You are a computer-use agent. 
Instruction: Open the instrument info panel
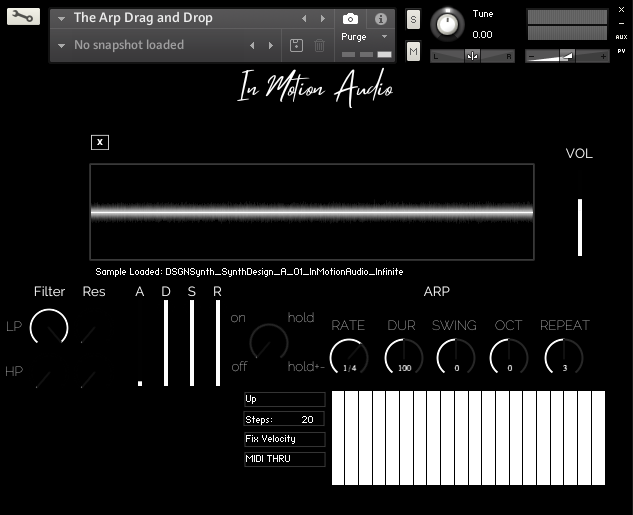point(381,19)
